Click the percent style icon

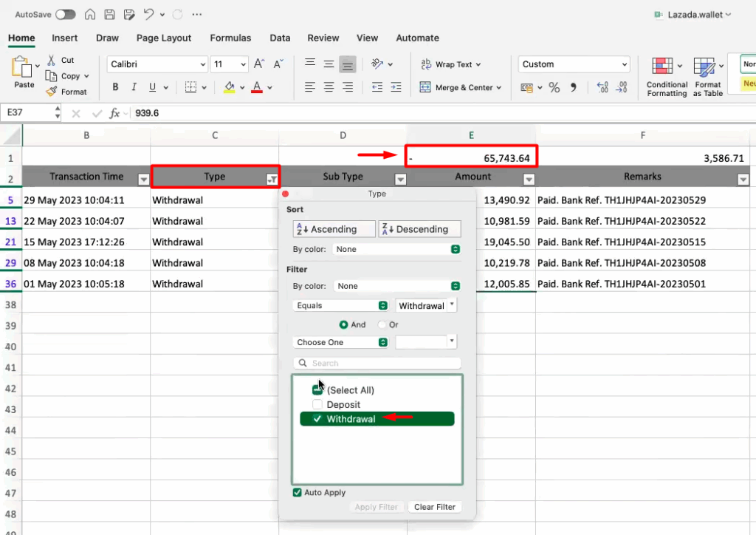pyautogui.click(x=554, y=87)
